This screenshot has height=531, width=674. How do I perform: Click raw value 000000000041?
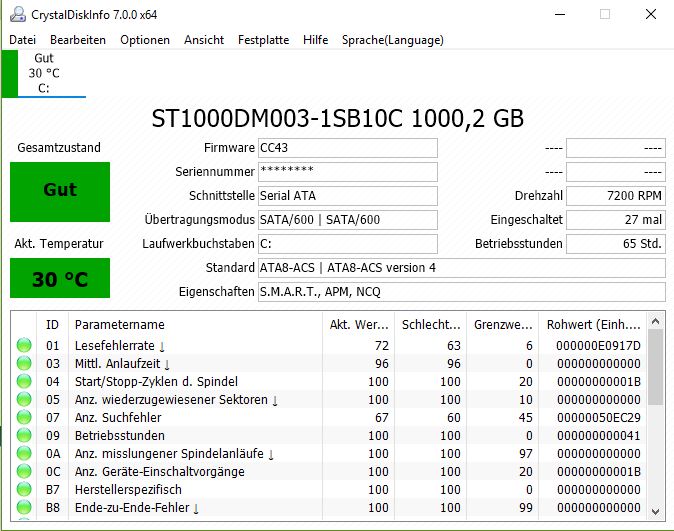point(598,436)
